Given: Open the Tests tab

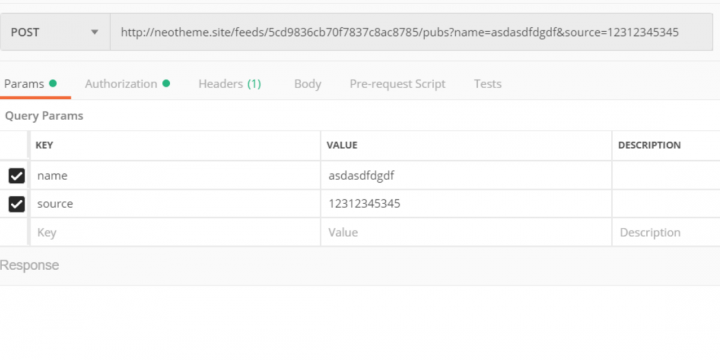Looking at the screenshot, I should [x=488, y=84].
